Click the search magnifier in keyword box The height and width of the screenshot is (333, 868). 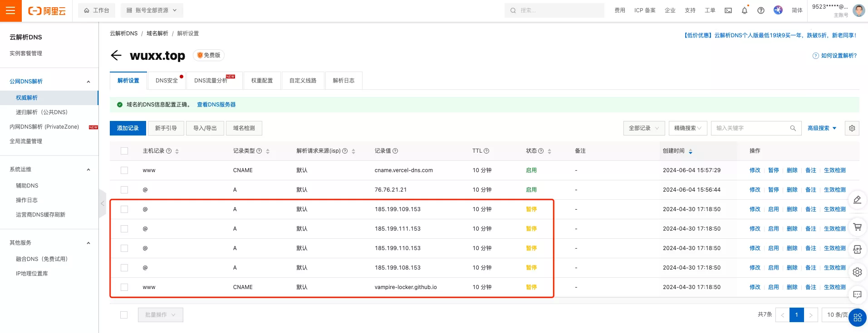pos(793,128)
